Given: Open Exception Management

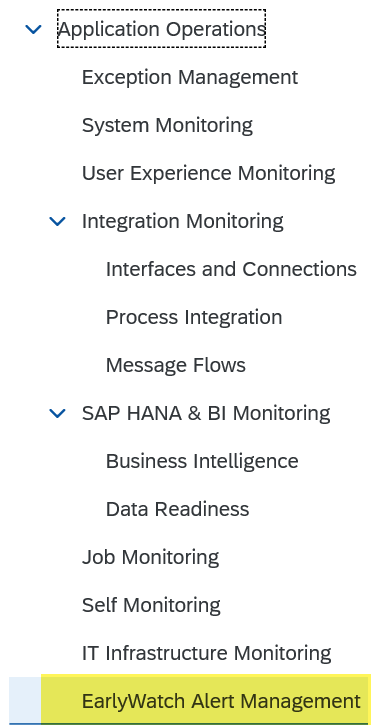Looking at the screenshot, I should pyautogui.click(x=190, y=77).
